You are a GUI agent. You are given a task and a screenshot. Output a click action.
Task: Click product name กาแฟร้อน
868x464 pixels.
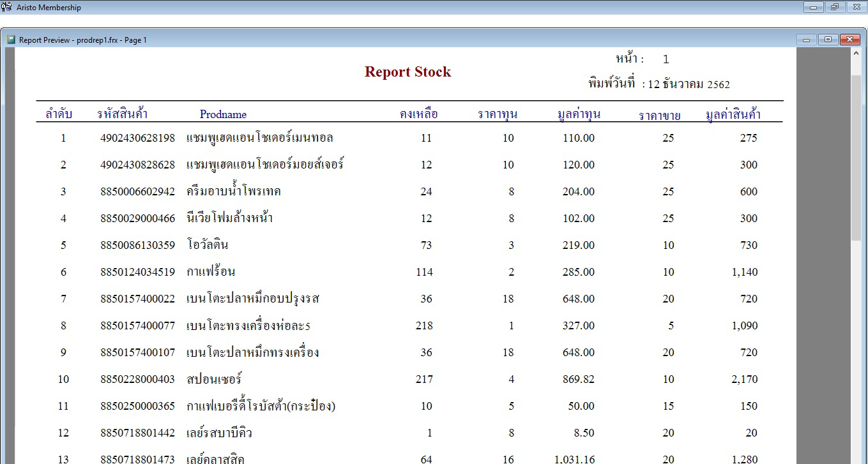pos(211,272)
